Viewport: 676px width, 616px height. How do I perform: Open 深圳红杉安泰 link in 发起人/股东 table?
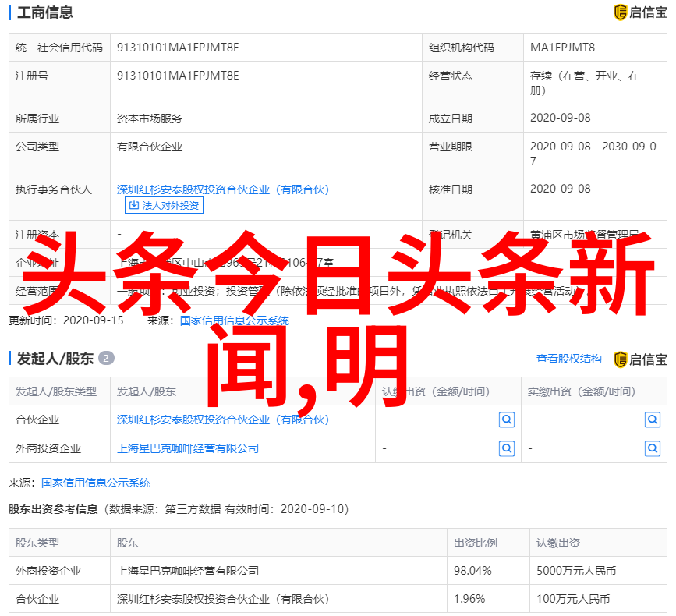[x=223, y=420]
